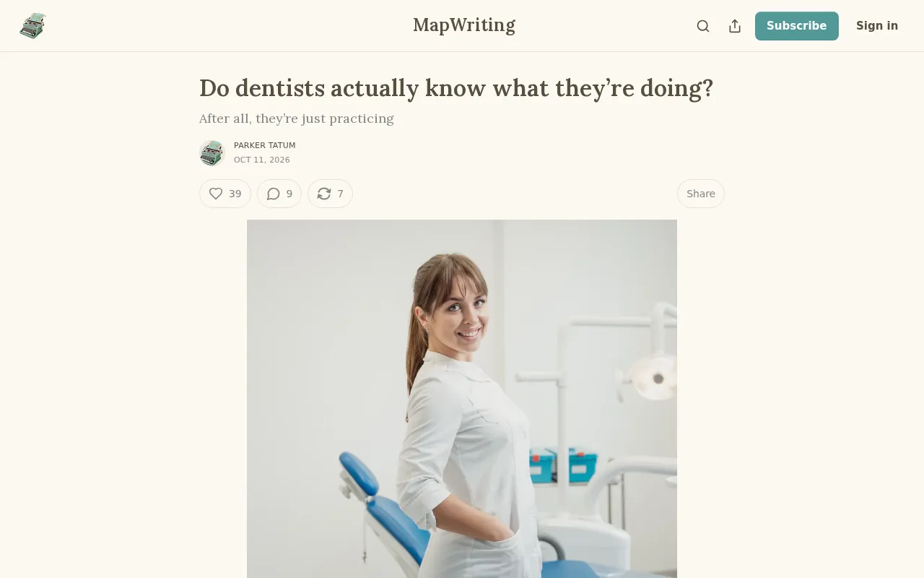
Task: Click the header share upload icon
Action: (735, 26)
